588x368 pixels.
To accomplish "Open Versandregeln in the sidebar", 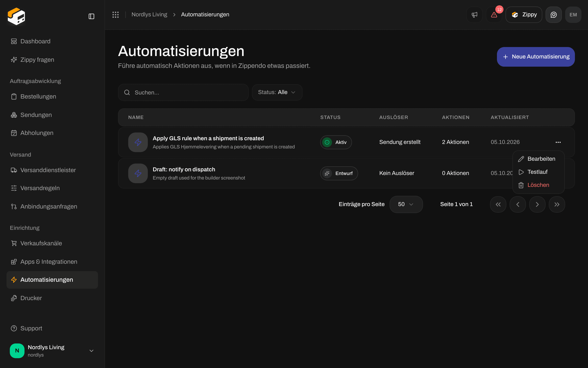I will point(52,188).
